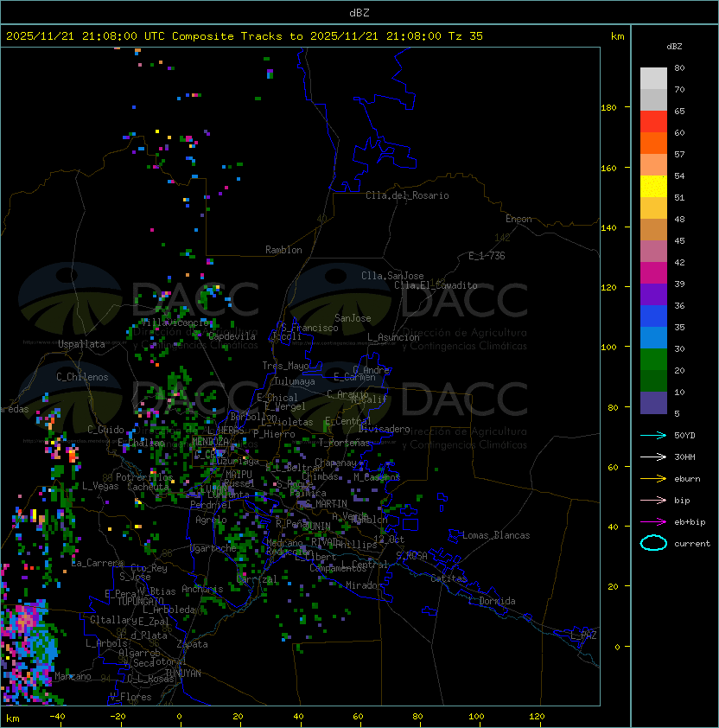Select the magenta swatch in dBZ scale

tap(653, 273)
